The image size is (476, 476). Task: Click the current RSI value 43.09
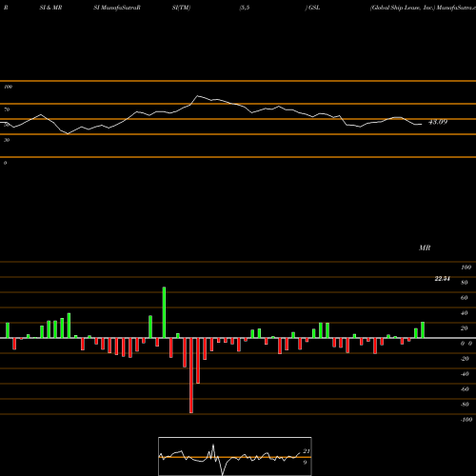[438, 122]
